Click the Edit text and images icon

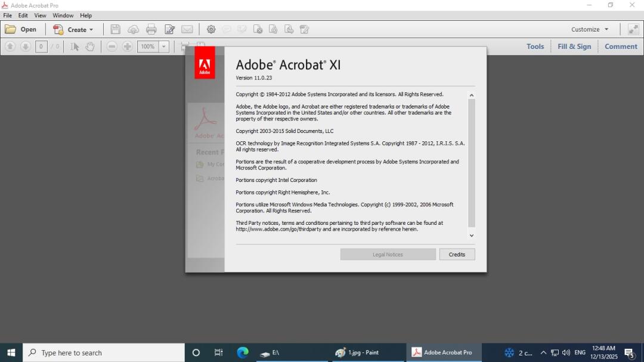169,29
